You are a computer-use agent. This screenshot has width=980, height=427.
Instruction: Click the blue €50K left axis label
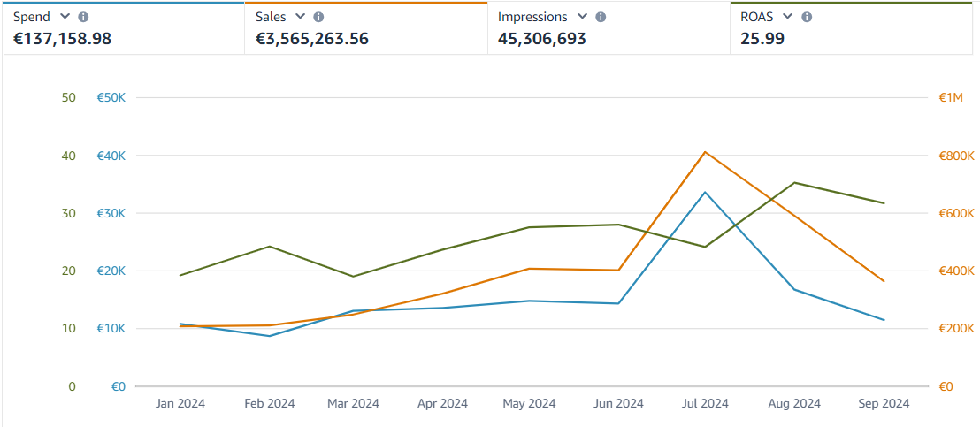click(111, 98)
